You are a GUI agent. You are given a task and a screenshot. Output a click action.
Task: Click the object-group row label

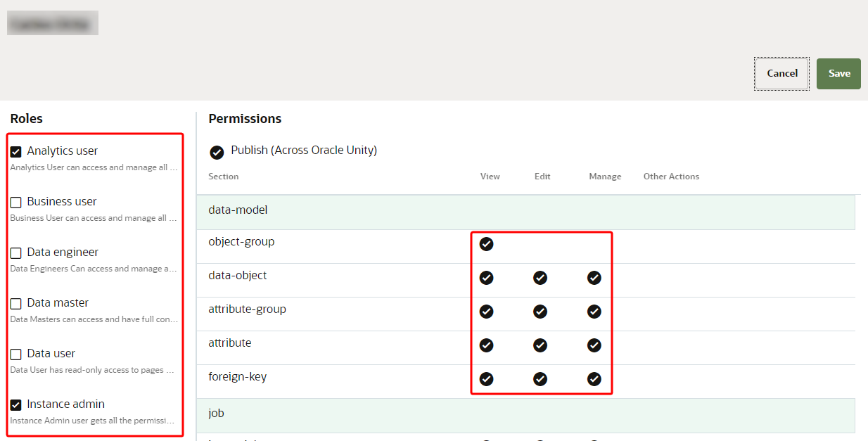pos(241,242)
